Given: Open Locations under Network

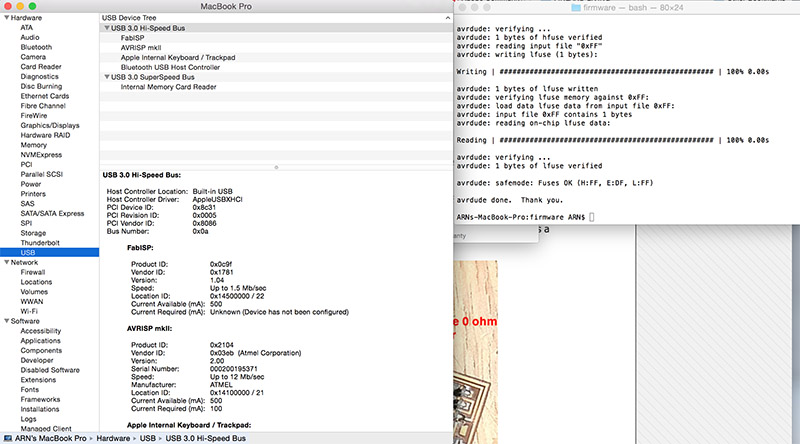Looking at the screenshot, I should 36,282.
